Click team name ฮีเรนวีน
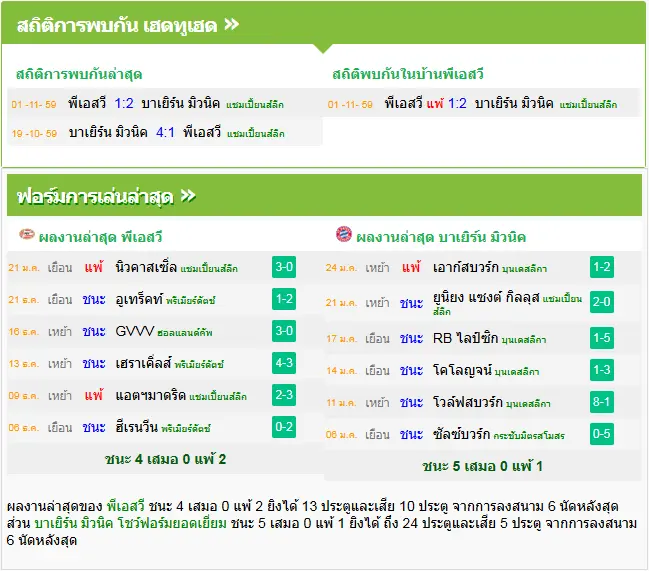 pos(137,427)
